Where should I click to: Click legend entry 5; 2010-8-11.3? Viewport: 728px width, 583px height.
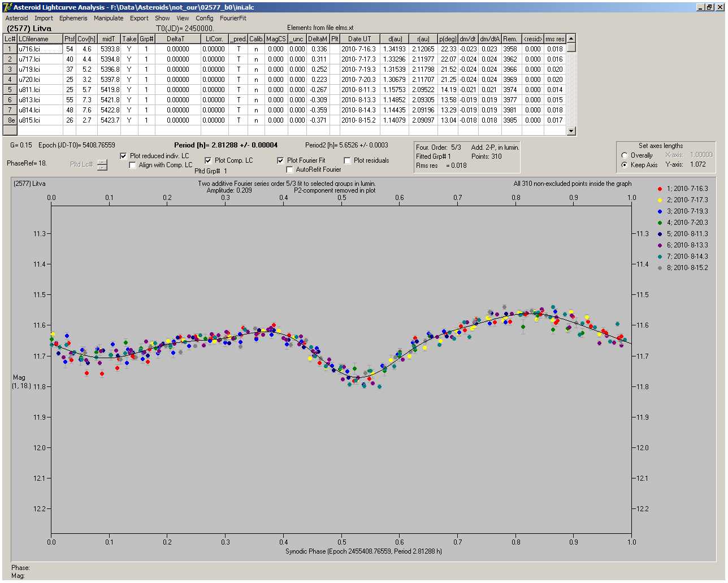[x=687, y=234]
